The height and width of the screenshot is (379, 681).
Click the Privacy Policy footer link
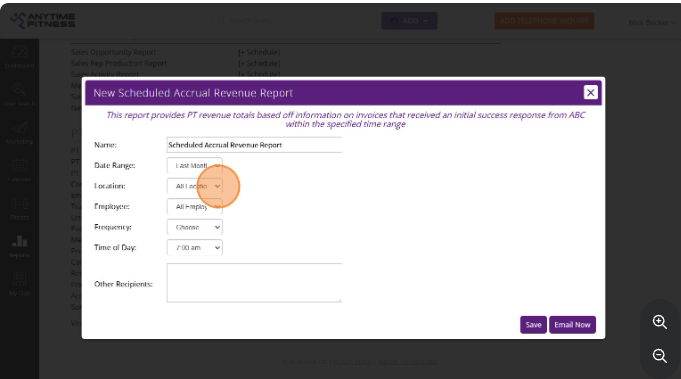point(352,362)
